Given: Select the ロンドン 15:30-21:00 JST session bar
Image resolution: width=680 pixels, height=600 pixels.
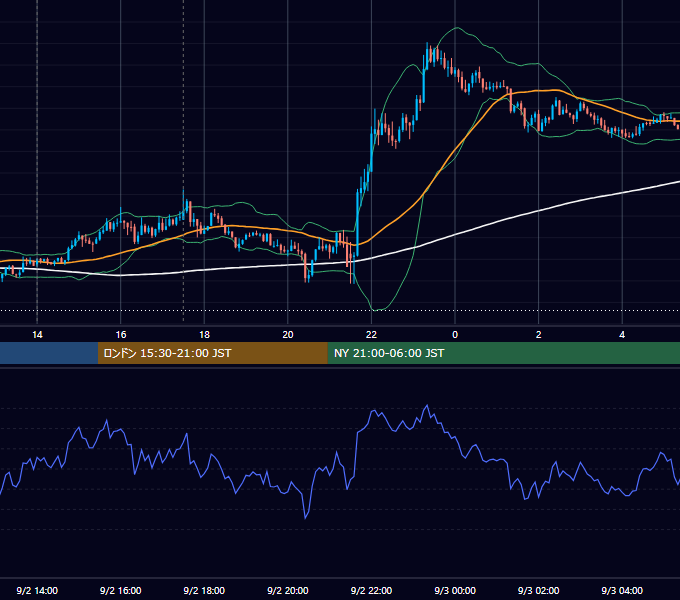Looking at the screenshot, I should [x=212, y=353].
